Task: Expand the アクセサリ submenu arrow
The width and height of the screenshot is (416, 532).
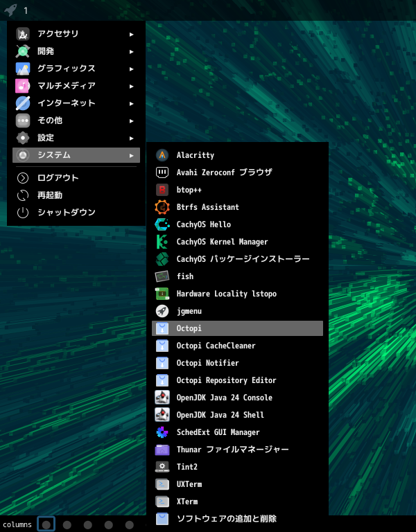Action: tap(132, 34)
